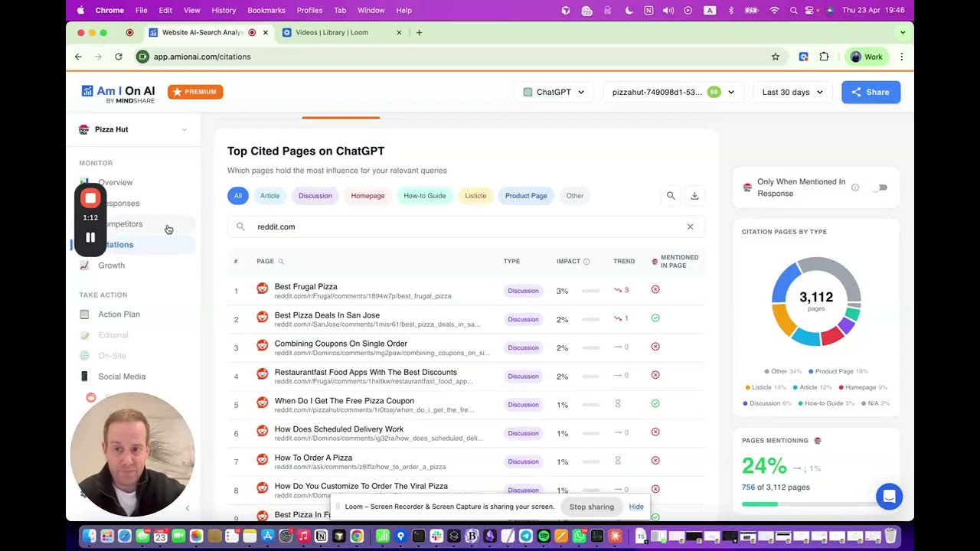
Task: Click the Listicle 14% legend entry
Action: pos(766,387)
